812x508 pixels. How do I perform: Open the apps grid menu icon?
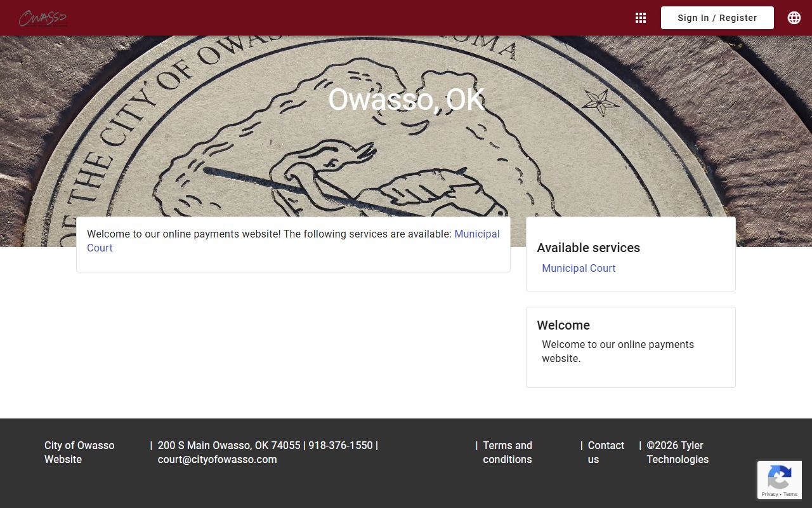(641, 18)
